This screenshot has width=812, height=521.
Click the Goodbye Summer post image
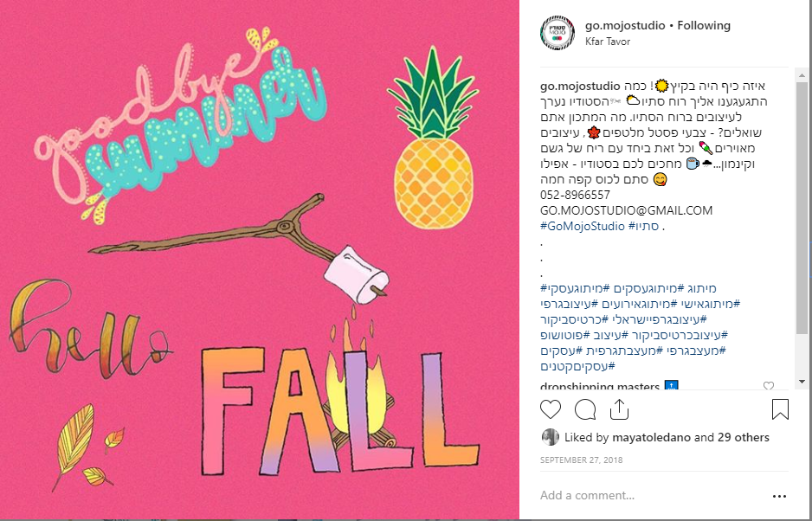coord(260,259)
